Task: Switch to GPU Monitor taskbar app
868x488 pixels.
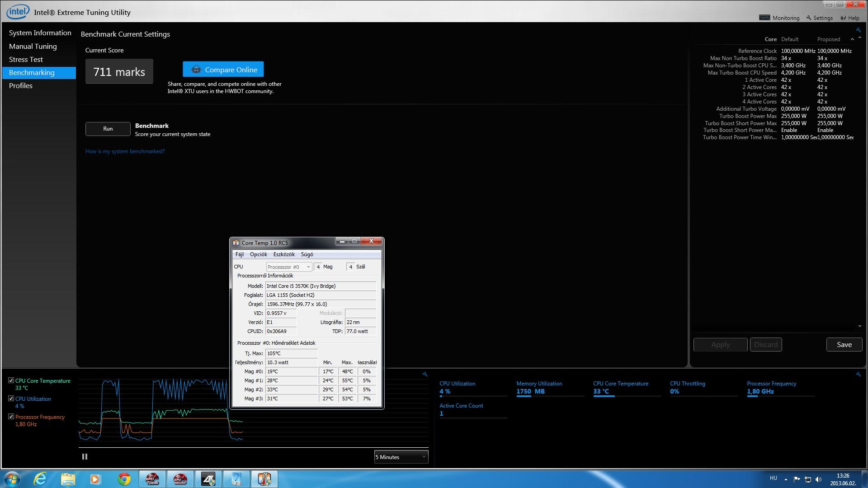Action: (x=180, y=479)
